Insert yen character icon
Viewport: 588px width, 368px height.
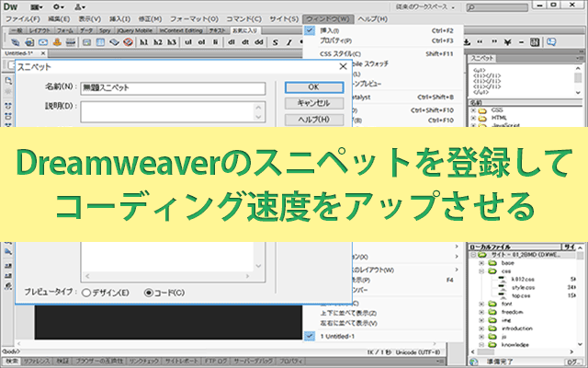point(508,42)
